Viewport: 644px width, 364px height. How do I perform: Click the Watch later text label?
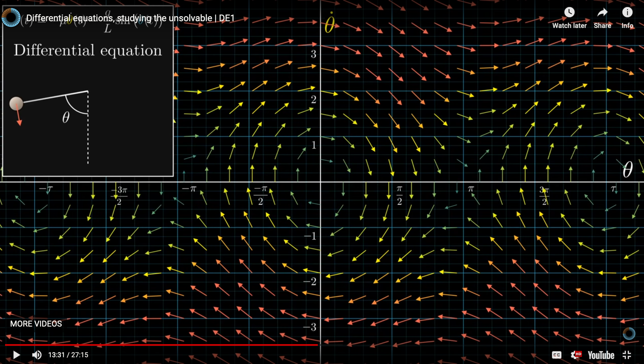click(x=569, y=26)
